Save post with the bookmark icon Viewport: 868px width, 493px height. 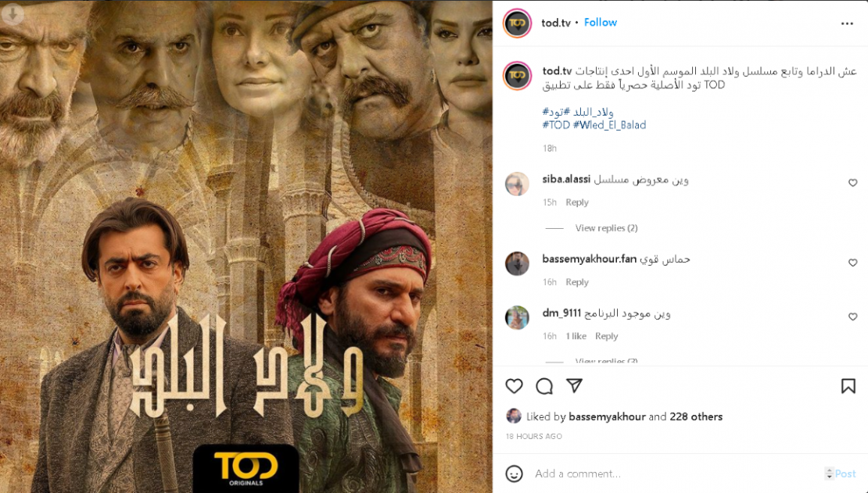click(x=848, y=386)
